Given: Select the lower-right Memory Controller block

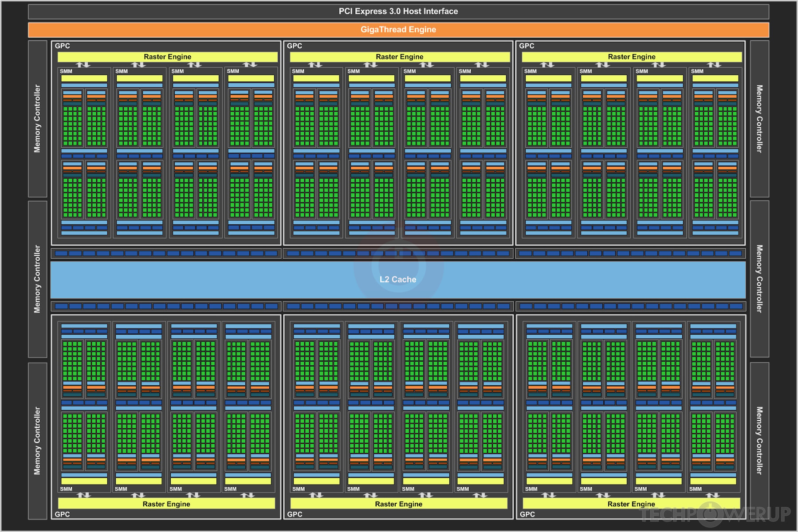Looking at the screenshot, I should pyautogui.click(x=759, y=441).
